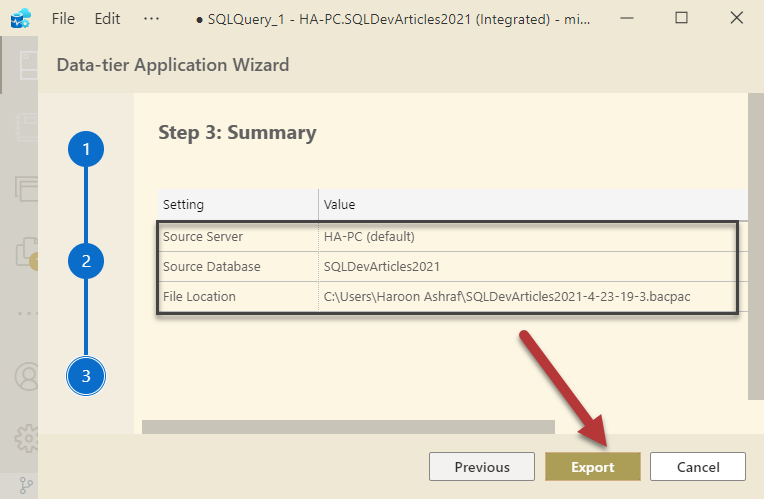Expand the hidden menus ellipsis in title bar

coord(151,18)
